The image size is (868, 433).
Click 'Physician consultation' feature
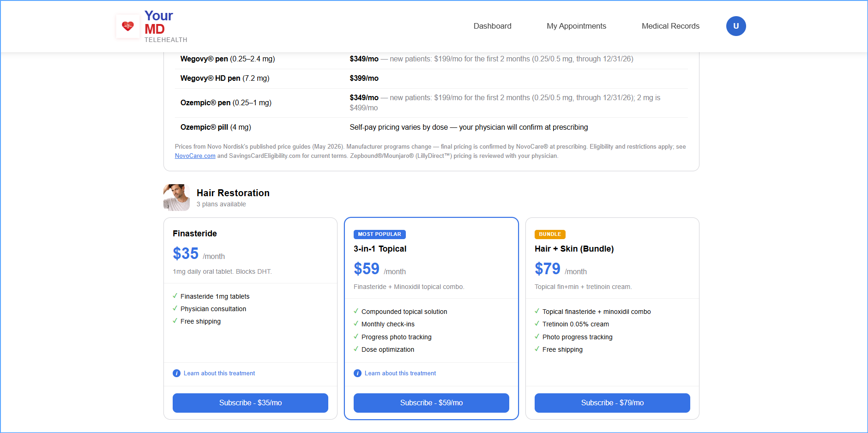(x=213, y=309)
